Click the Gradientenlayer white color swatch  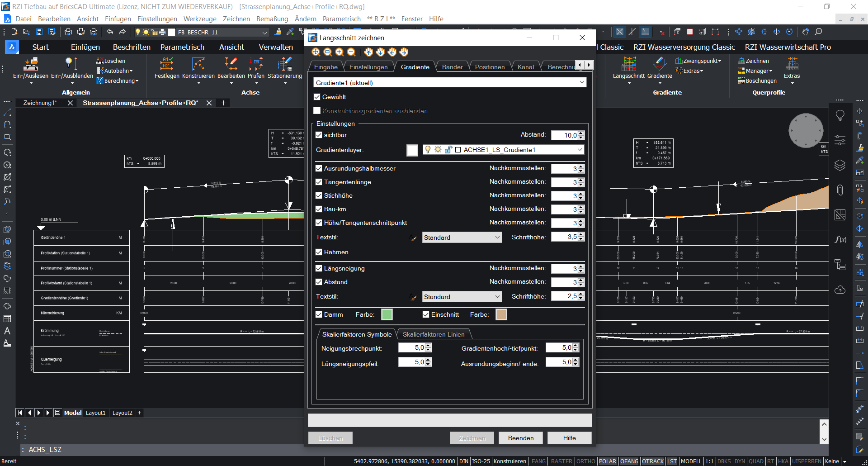(412, 150)
